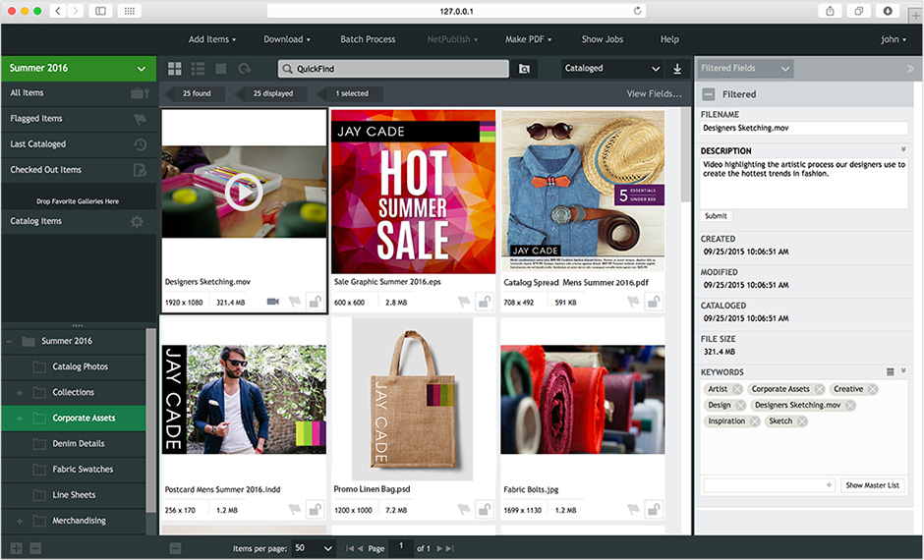Collapse the info panel with the double-arrow icon

tap(910, 69)
